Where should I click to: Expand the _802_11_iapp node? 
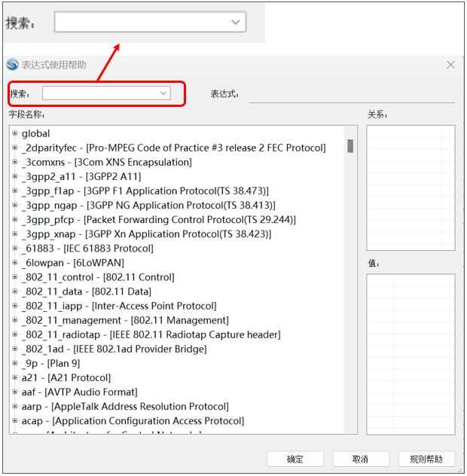coord(14,305)
